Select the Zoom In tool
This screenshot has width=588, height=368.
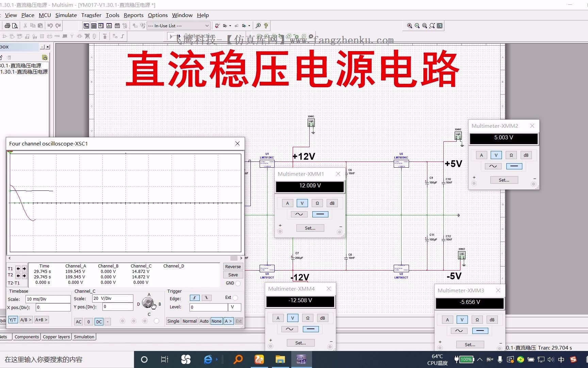click(410, 26)
